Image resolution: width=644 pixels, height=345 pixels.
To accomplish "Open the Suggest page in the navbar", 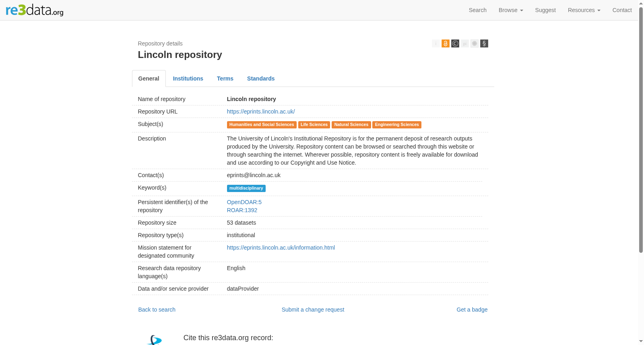I will [545, 10].
